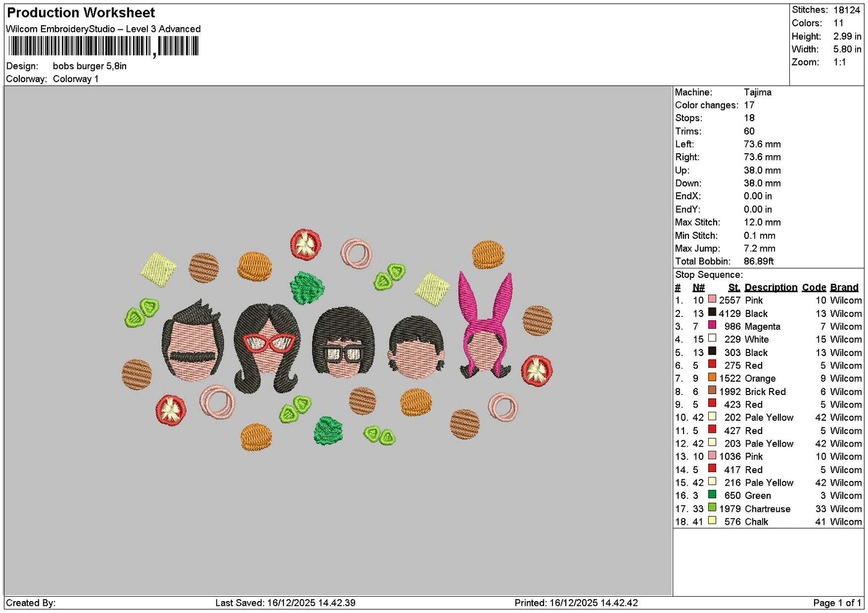This screenshot has height=613, width=868.
Task: Select the Max Stitch value '12.0 mm'
Action: (762, 222)
